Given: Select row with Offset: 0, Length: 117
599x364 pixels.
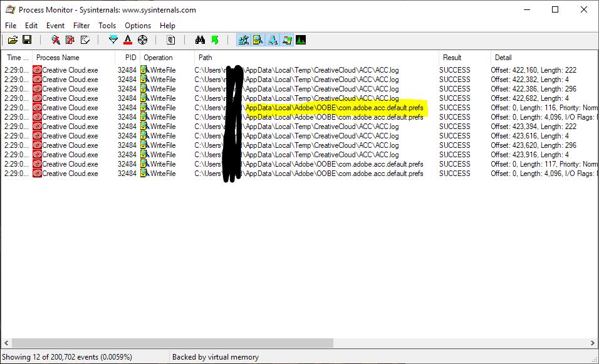Looking at the screenshot, I should (x=300, y=164).
